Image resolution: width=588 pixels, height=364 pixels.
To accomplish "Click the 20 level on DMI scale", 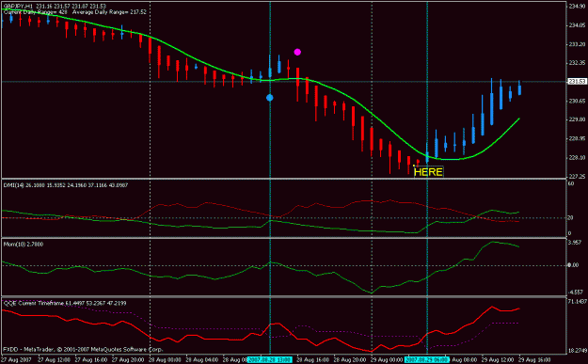I will click(571, 218).
